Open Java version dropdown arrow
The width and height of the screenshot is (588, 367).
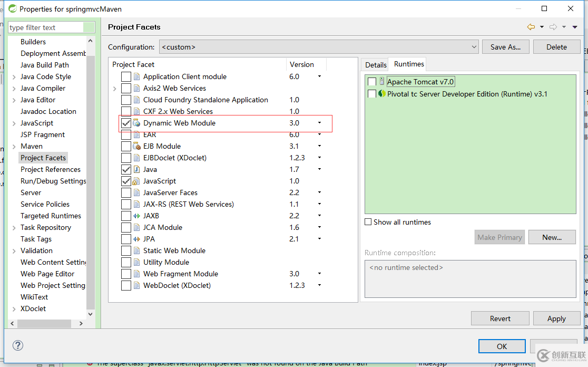tap(319, 169)
